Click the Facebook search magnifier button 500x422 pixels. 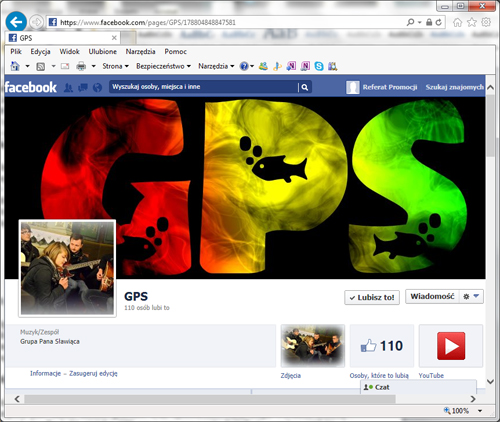[x=305, y=87]
